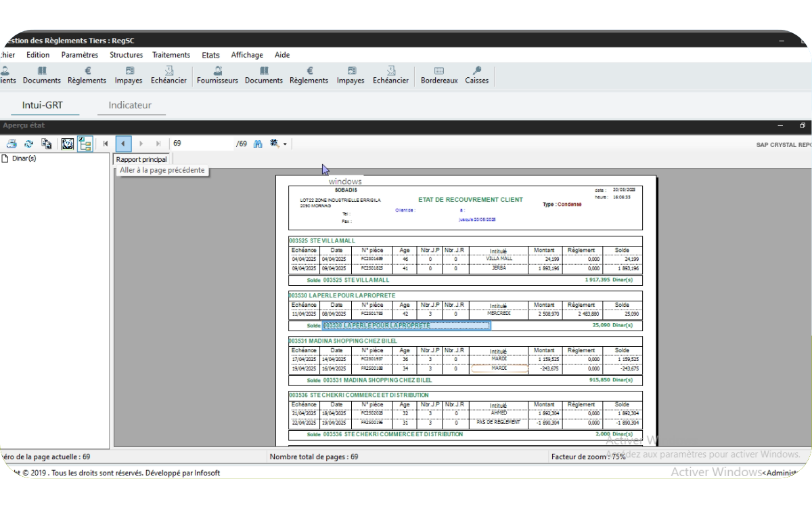This screenshot has height=508, width=812.
Task: Select the Intui-GRT tab
Action: click(42, 105)
